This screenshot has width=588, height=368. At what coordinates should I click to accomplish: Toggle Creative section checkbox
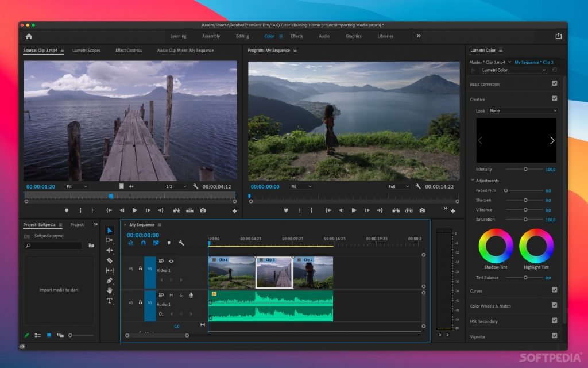pyautogui.click(x=554, y=98)
